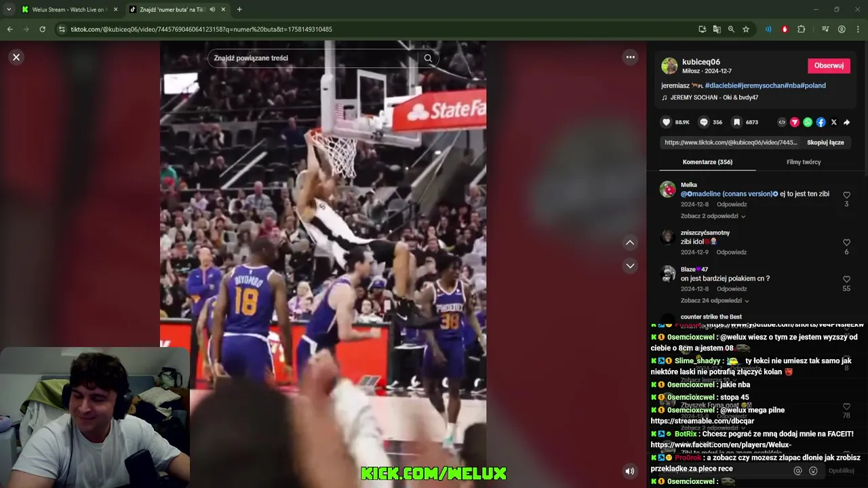Select the Komentarze (356) tab
This screenshot has width=868, height=488.
[707, 162]
